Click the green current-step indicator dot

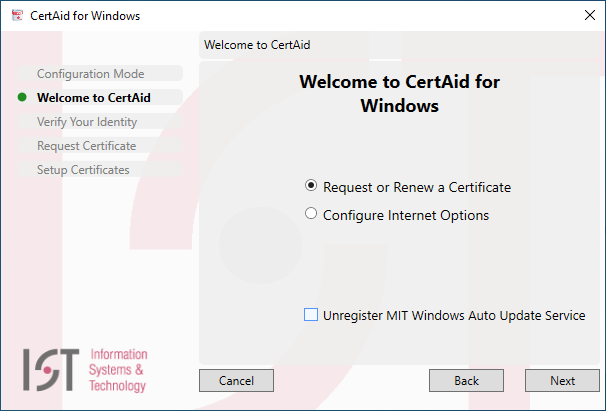tap(22, 97)
